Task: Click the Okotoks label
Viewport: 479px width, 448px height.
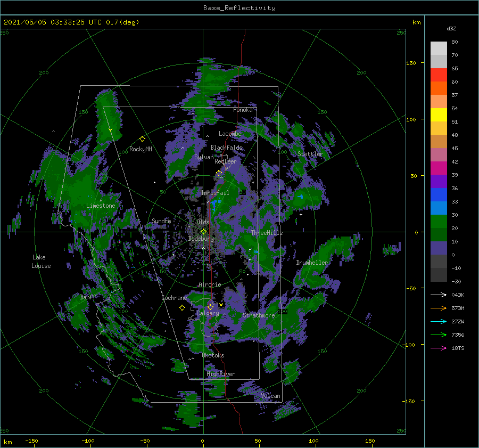Action: pyautogui.click(x=213, y=355)
